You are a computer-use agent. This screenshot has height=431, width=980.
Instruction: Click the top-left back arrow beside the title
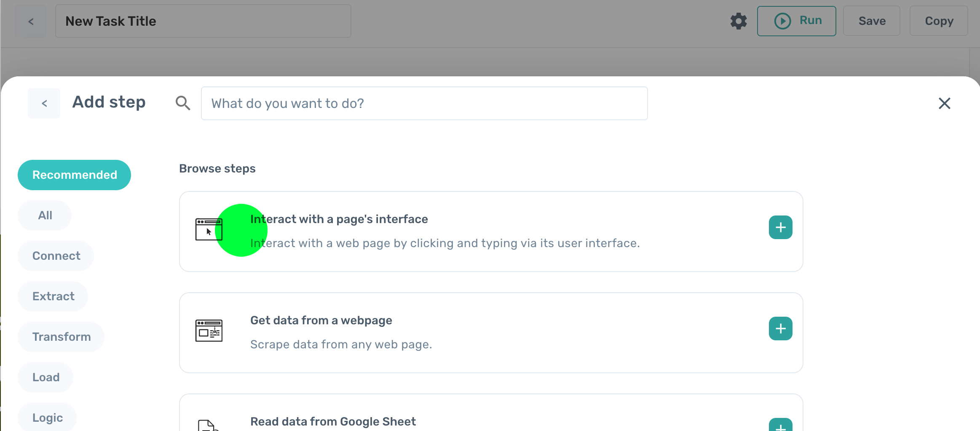(x=31, y=22)
